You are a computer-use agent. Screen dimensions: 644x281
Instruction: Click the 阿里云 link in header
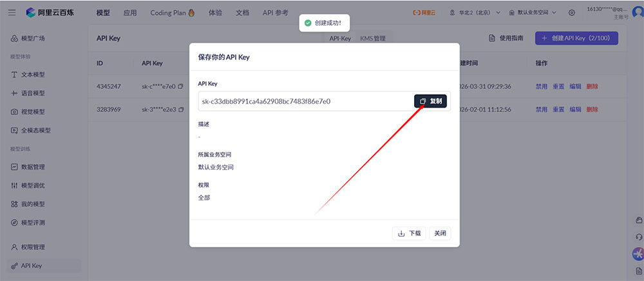tap(424, 13)
